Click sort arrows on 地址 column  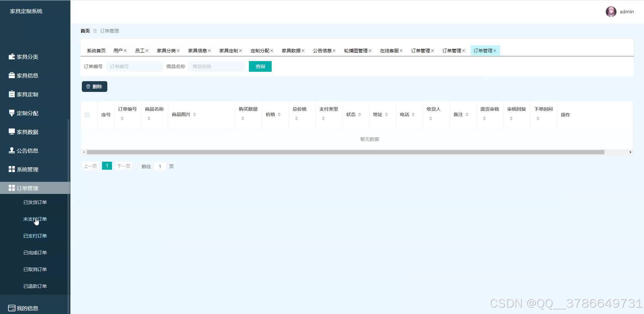pos(386,115)
